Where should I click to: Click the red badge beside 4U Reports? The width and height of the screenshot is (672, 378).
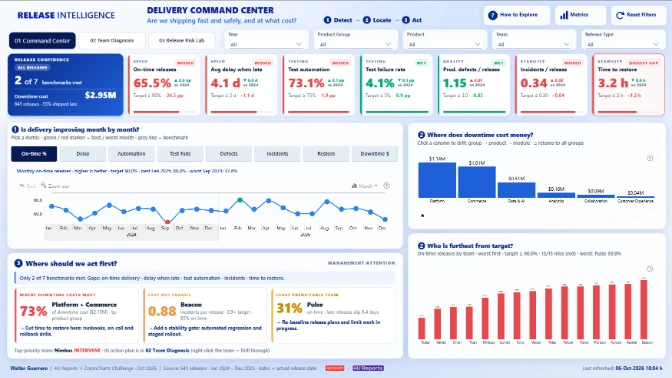click(x=335, y=368)
